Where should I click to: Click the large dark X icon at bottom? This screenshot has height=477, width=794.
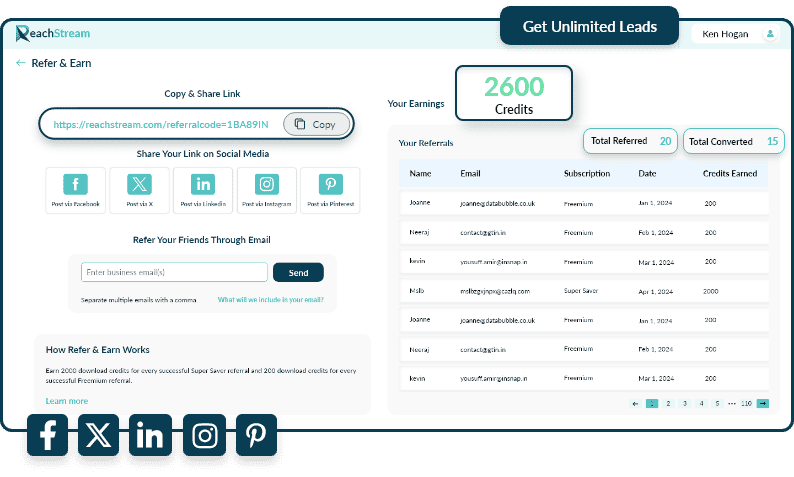point(98,435)
